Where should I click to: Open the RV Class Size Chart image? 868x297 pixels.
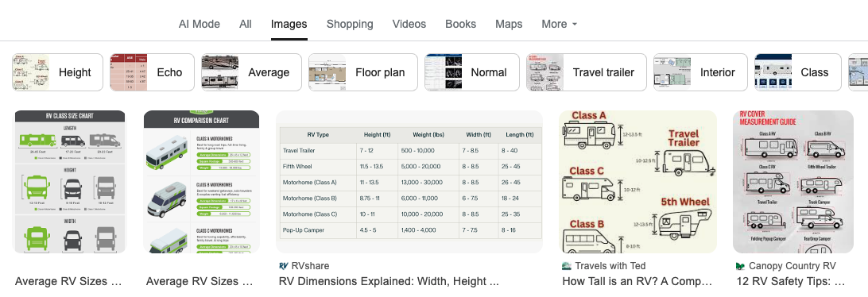tap(70, 182)
